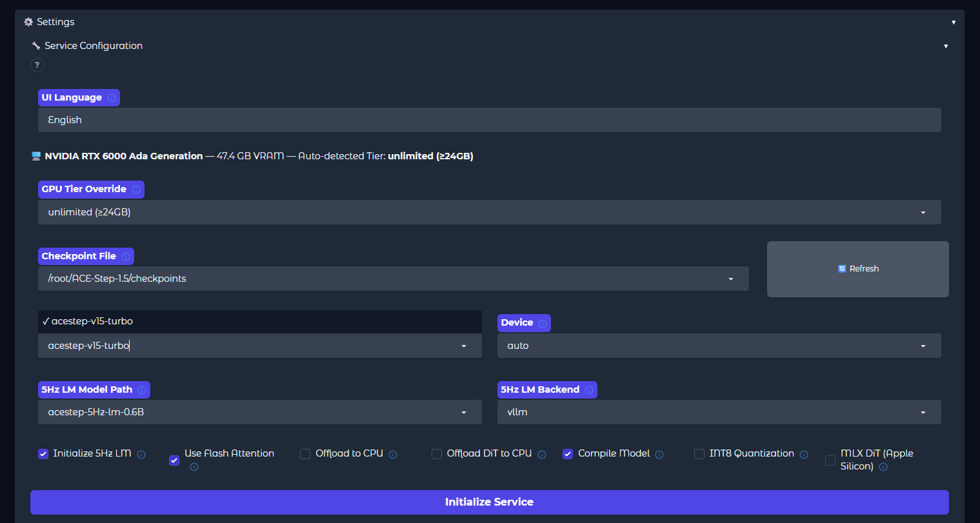
Task: Open the UI Language dropdown showing English
Action: tap(490, 120)
